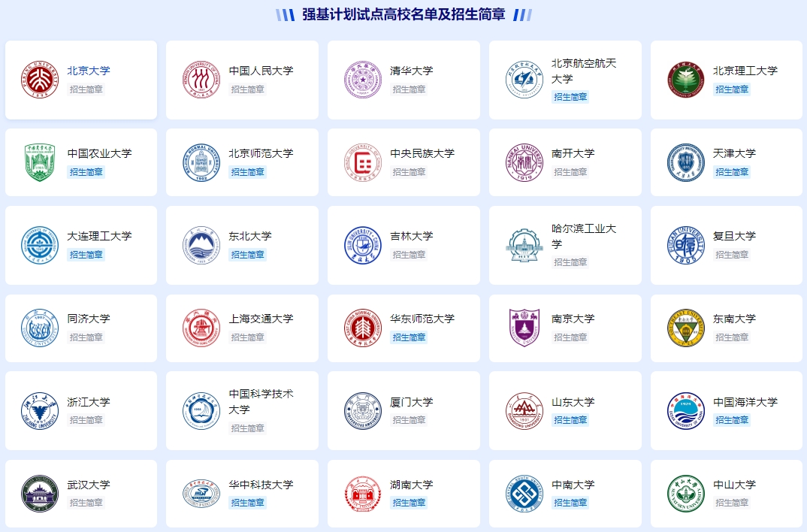
Task: Open the 招生简章 button under 华东师范大学
Action: (408, 337)
